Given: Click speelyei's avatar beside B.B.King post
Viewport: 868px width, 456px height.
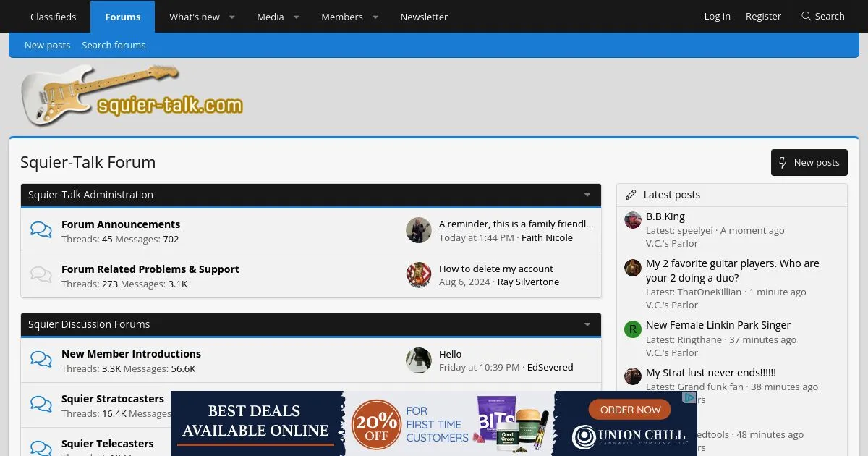Looking at the screenshot, I should pos(633,220).
